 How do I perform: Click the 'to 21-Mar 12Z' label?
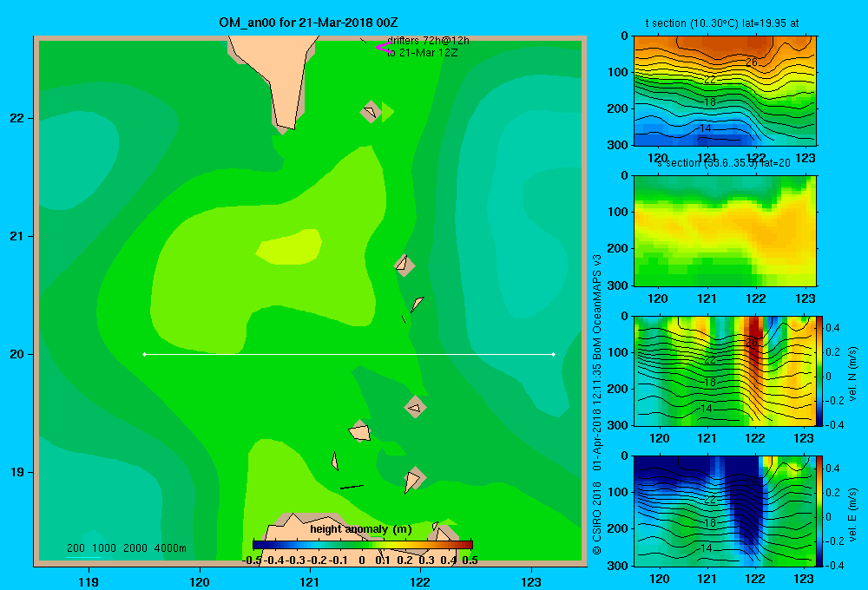pyautogui.click(x=422, y=53)
